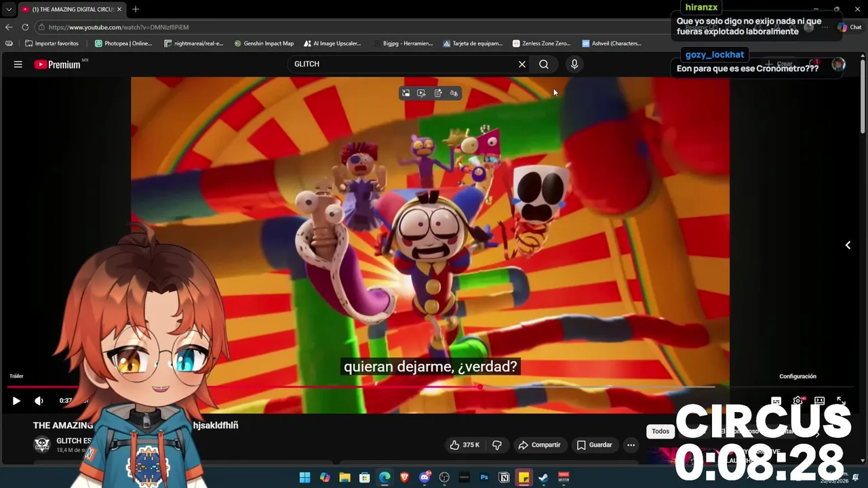
Task: Open Tarjeta de equipam bookmark
Action: point(473,43)
